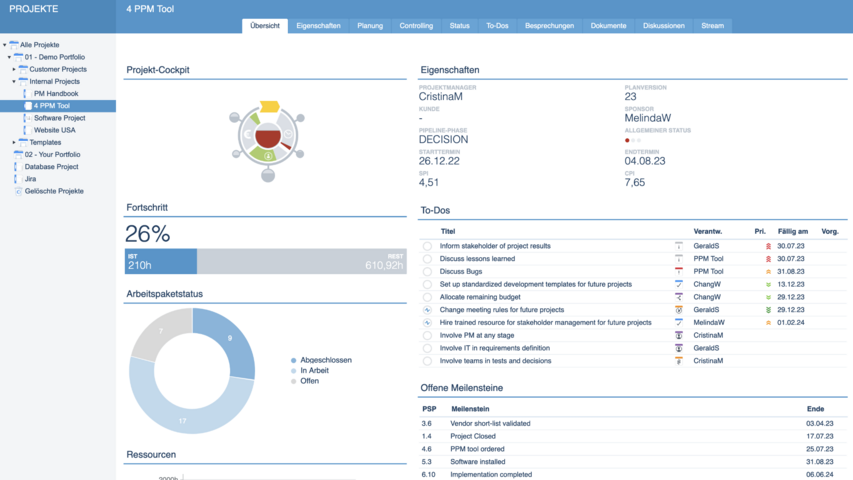Image resolution: width=853 pixels, height=480 pixels.
Task: Click the blue IST 210h progress bar
Action: tap(160, 262)
